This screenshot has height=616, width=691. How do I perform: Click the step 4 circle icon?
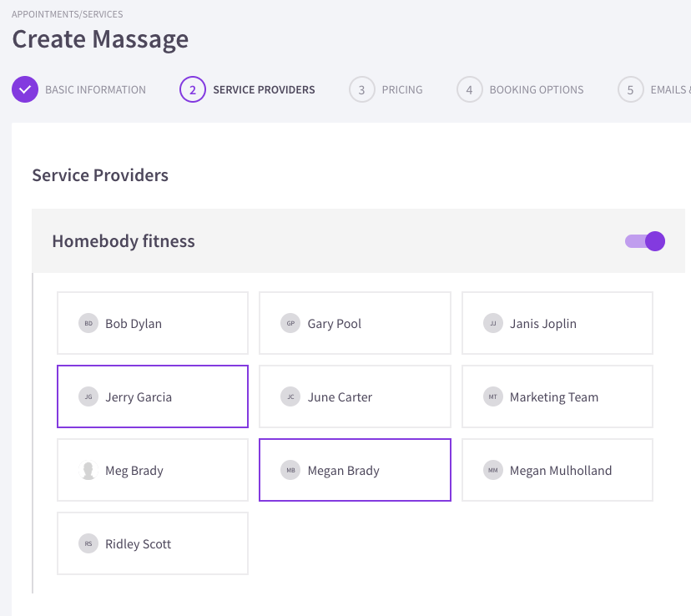click(469, 89)
